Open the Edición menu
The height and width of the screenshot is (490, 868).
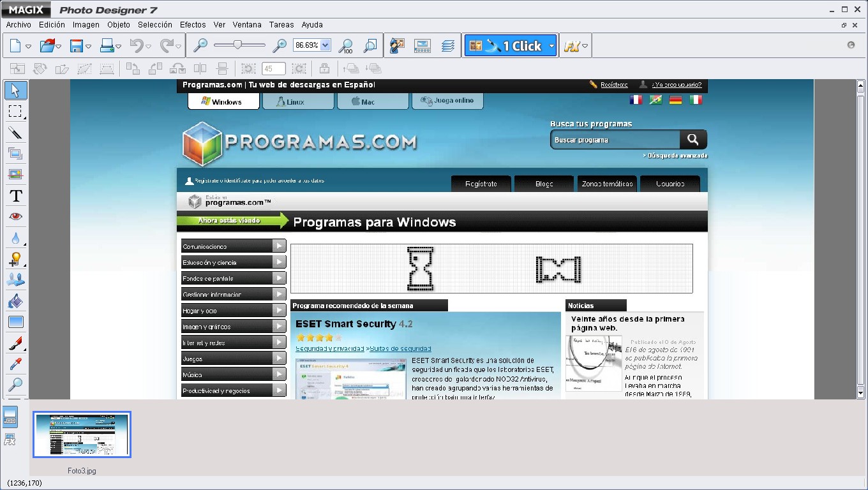point(52,25)
